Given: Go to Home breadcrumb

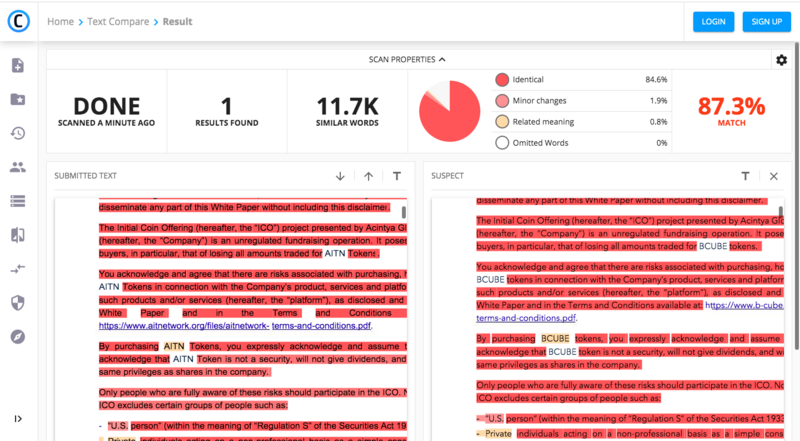Looking at the screenshot, I should point(61,21).
